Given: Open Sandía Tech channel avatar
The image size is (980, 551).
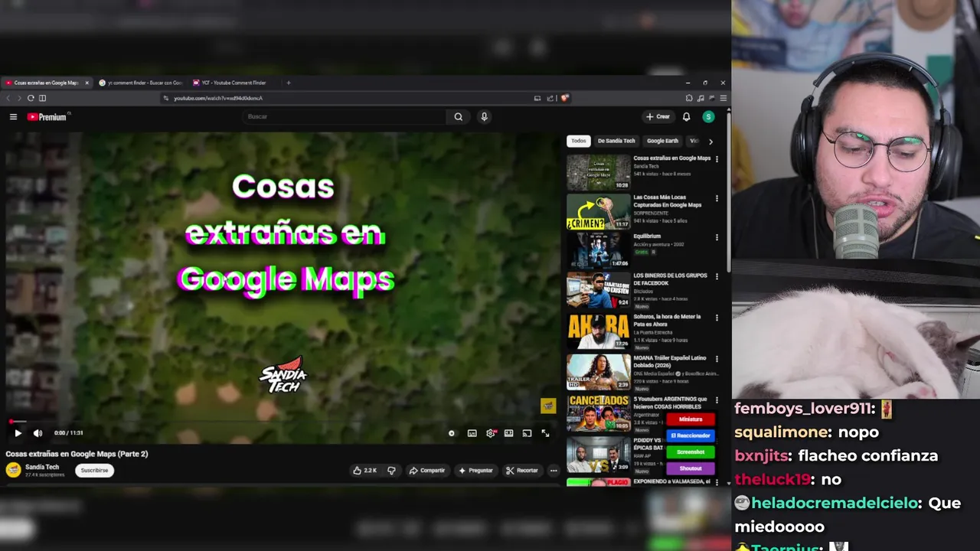Looking at the screenshot, I should (13, 470).
